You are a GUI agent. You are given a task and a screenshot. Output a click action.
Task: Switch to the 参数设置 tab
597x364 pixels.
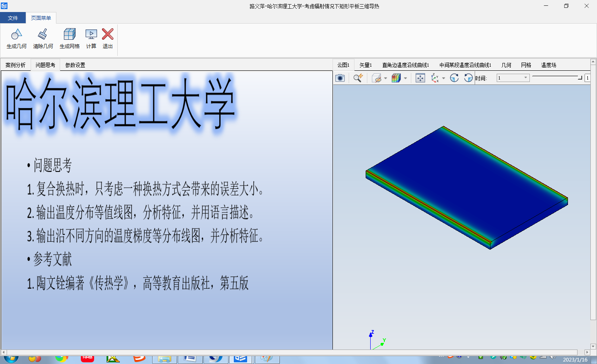point(75,65)
